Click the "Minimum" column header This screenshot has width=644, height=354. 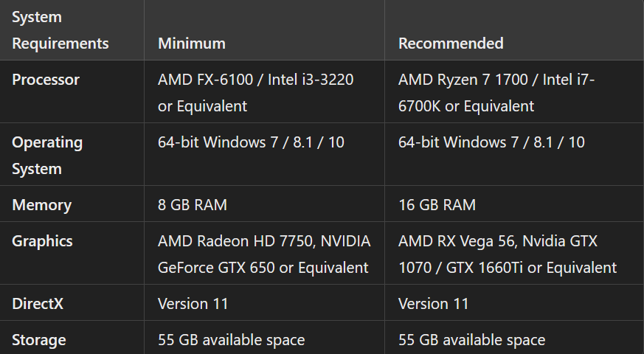192,44
